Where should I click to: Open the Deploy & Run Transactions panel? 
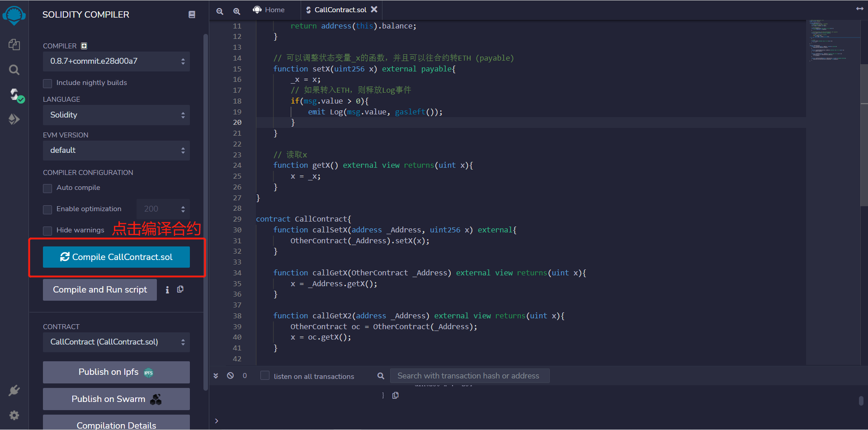point(14,119)
